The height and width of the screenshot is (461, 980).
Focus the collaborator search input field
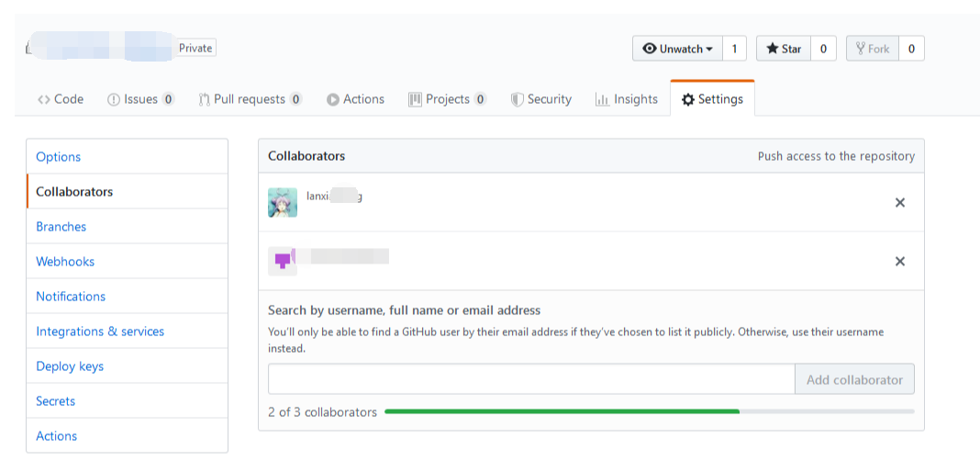(531, 379)
